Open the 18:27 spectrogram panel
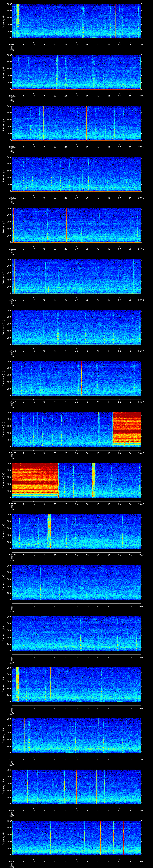153x868 pixels. point(76,582)
